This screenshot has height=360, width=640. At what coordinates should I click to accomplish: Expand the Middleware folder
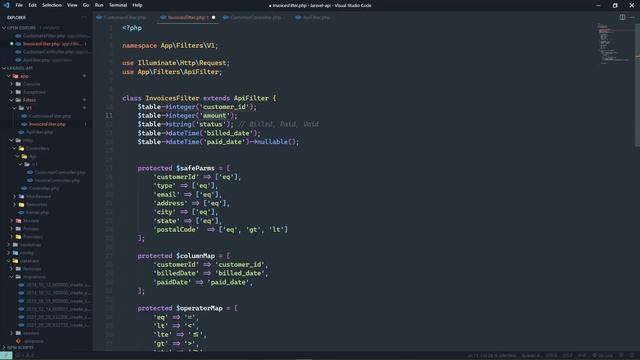pyautogui.click(x=46, y=197)
